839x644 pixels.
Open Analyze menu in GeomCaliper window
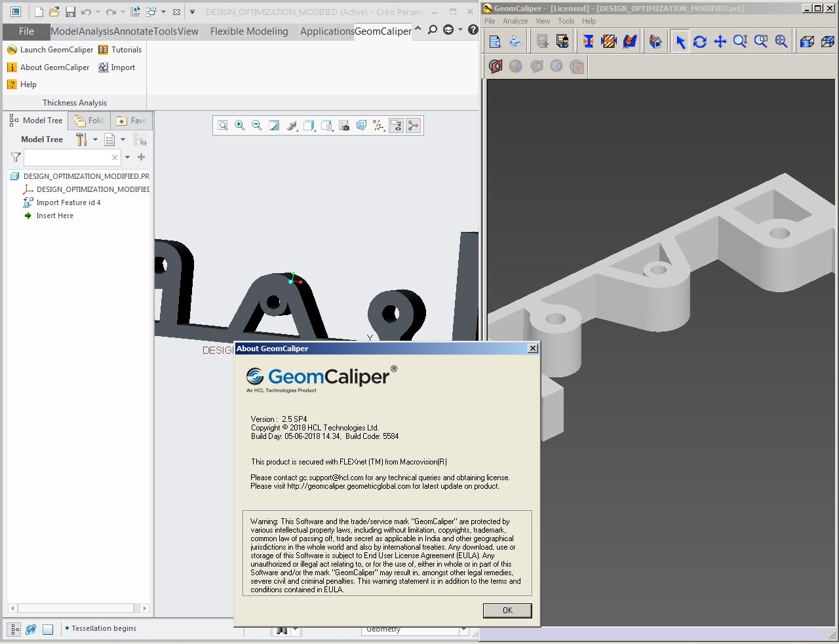pyautogui.click(x=515, y=21)
